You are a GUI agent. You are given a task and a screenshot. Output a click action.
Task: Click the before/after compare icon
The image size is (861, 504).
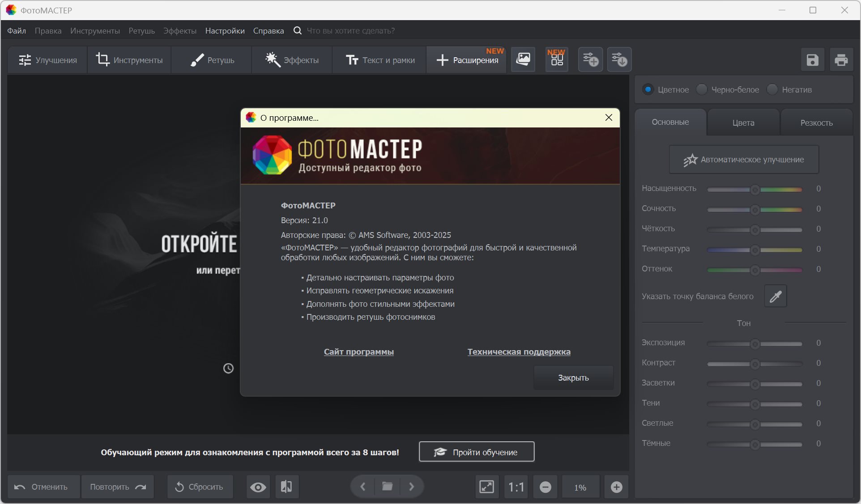coord(286,487)
